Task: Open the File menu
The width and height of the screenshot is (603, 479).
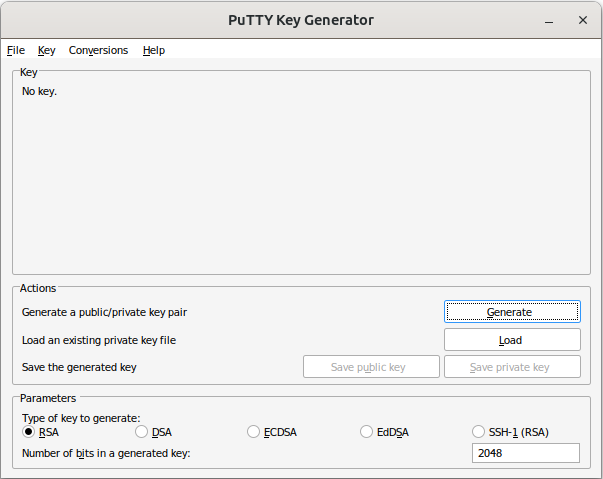Action: 16,50
